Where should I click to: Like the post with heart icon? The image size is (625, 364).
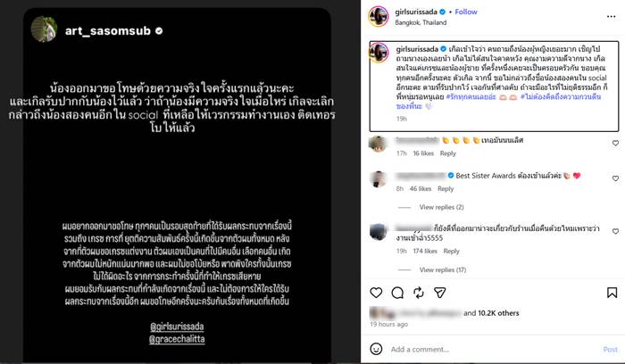[x=376, y=293]
